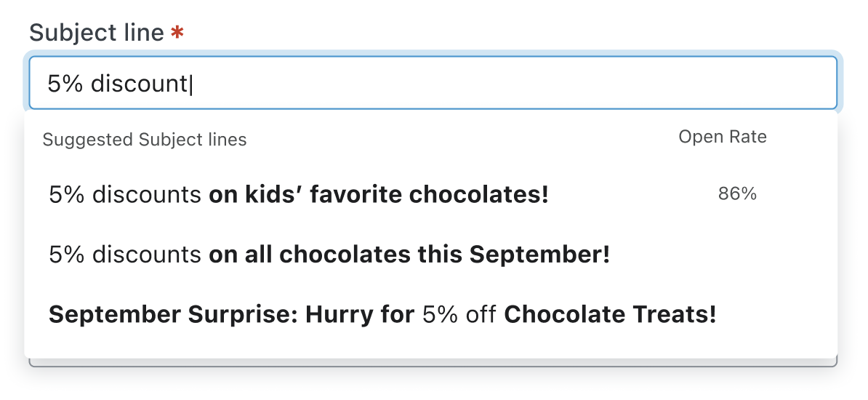
Task: Choose the "all chocolates this September" suggestion
Action: tap(329, 255)
